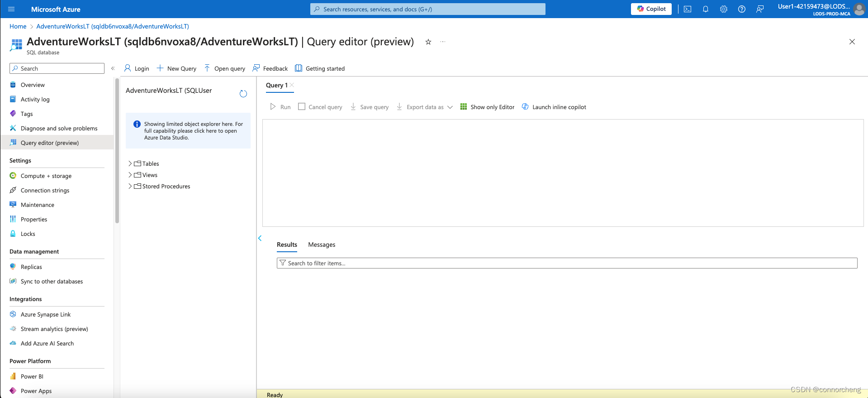Open the Azure portal hamburger menu
868x398 pixels.
11,9
